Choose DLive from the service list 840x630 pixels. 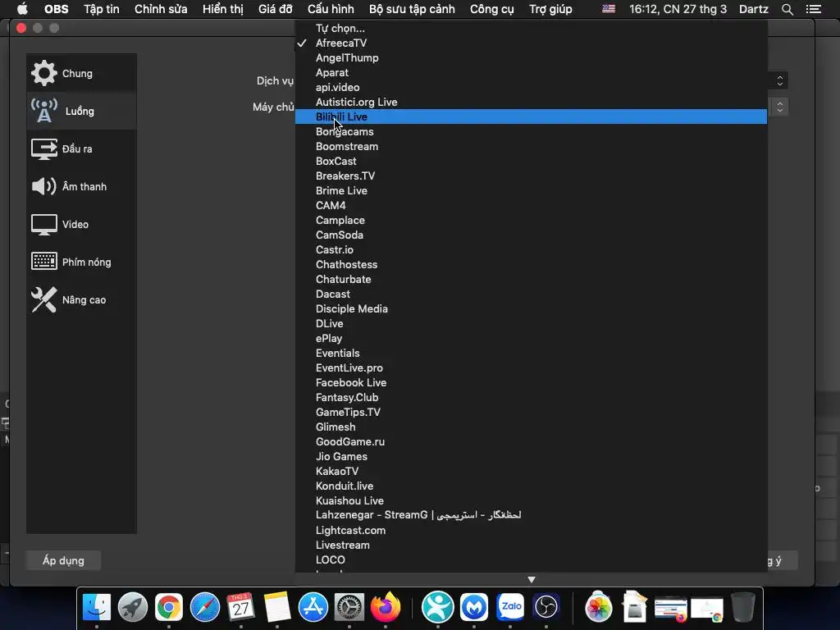(531, 323)
